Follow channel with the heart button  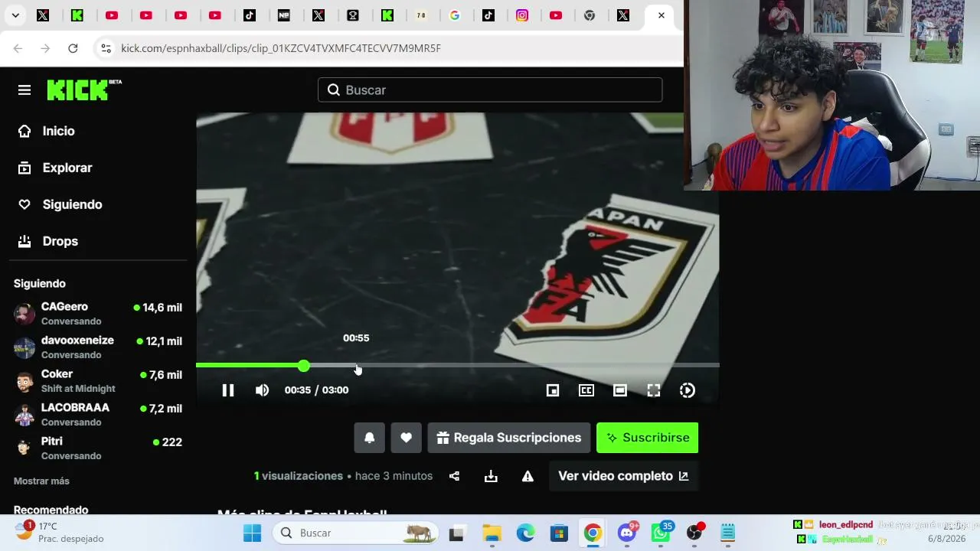pyautogui.click(x=406, y=438)
